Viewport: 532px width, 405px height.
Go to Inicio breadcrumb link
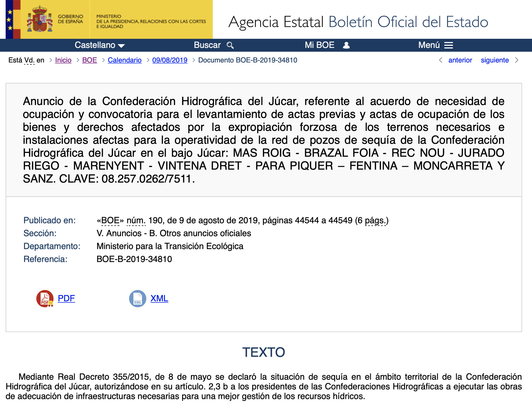[63, 60]
